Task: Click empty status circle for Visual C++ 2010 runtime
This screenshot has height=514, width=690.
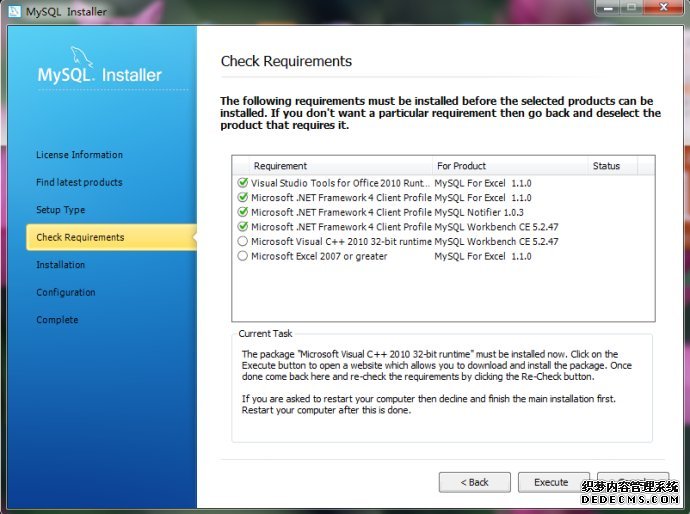Action: [x=242, y=242]
